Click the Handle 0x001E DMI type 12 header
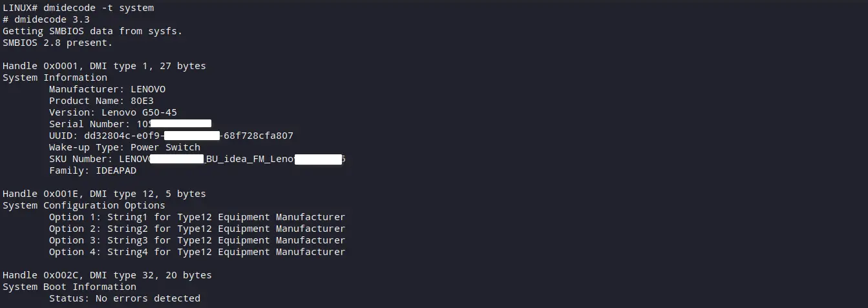This screenshot has height=308, width=868. tap(104, 194)
